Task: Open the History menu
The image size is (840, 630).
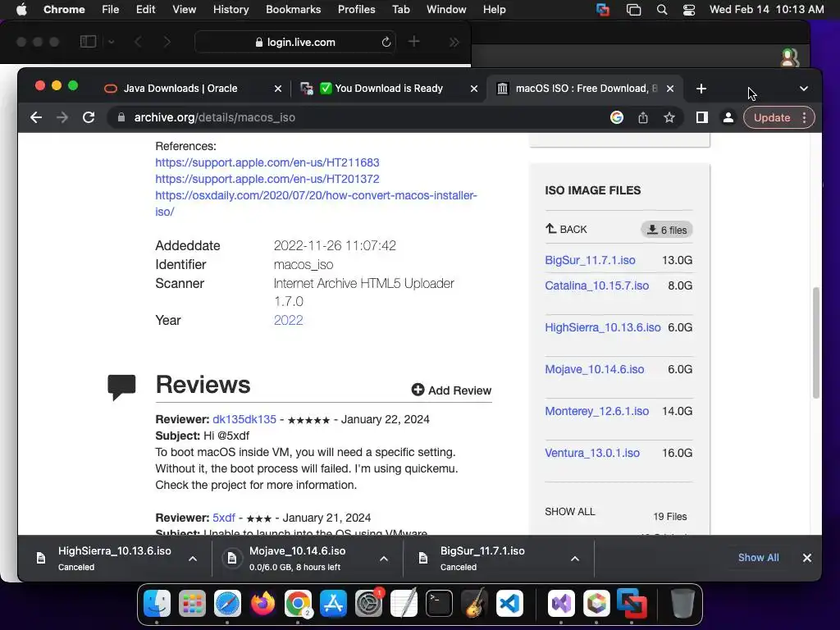Action: [x=231, y=10]
